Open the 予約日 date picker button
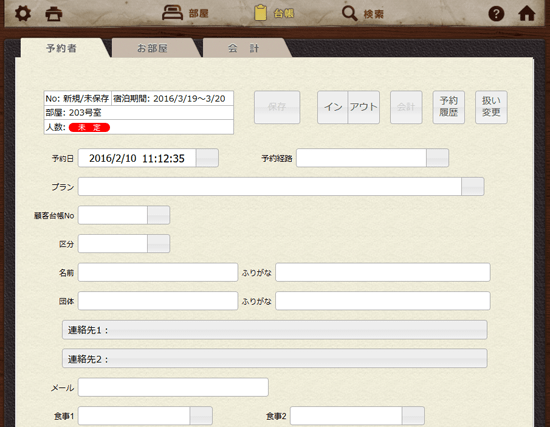This screenshot has width=550, height=427. tap(207, 158)
